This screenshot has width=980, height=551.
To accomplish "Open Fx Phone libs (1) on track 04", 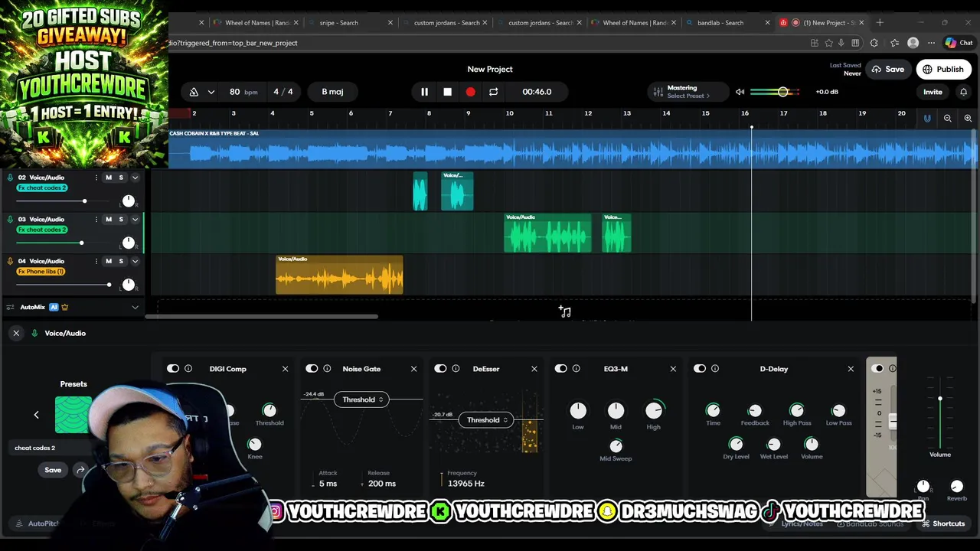I will (41, 272).
